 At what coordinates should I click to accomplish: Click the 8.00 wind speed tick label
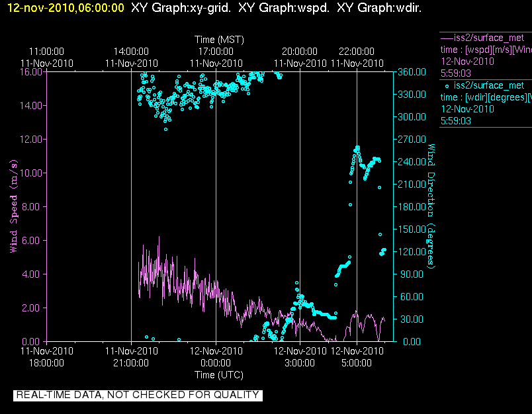[31, 207]
